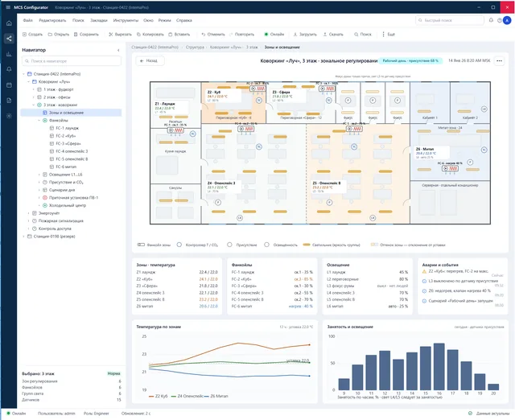
Task: Click the Скачать download toolbar item
Action: pyautogui.click(x=333, y=34)
